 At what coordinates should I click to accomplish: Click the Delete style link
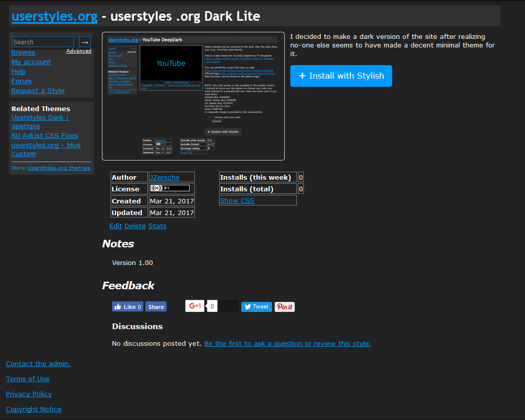(x=135, y=226)
